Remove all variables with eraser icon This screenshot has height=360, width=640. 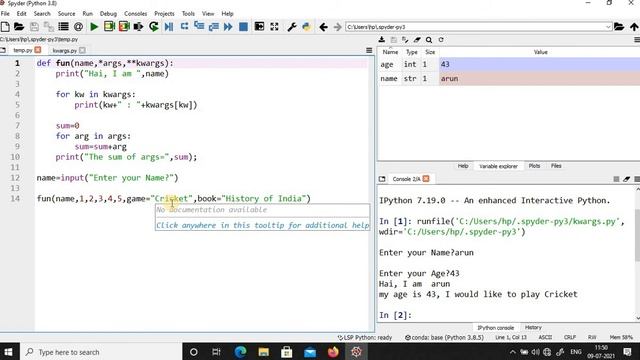(417, 40)
